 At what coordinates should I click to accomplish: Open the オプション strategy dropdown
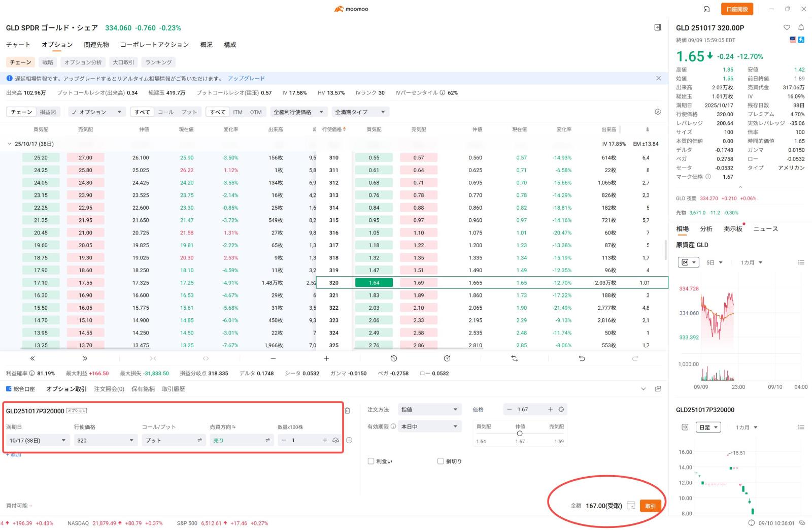point(96,112)
